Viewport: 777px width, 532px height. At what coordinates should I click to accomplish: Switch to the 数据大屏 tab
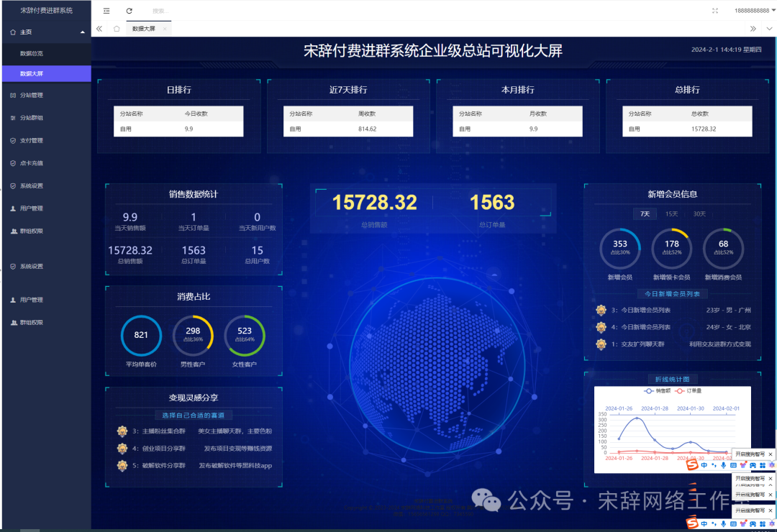tap(144, 27)
